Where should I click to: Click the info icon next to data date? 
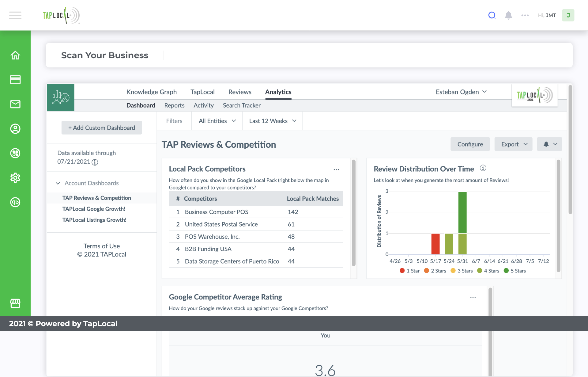95,162
